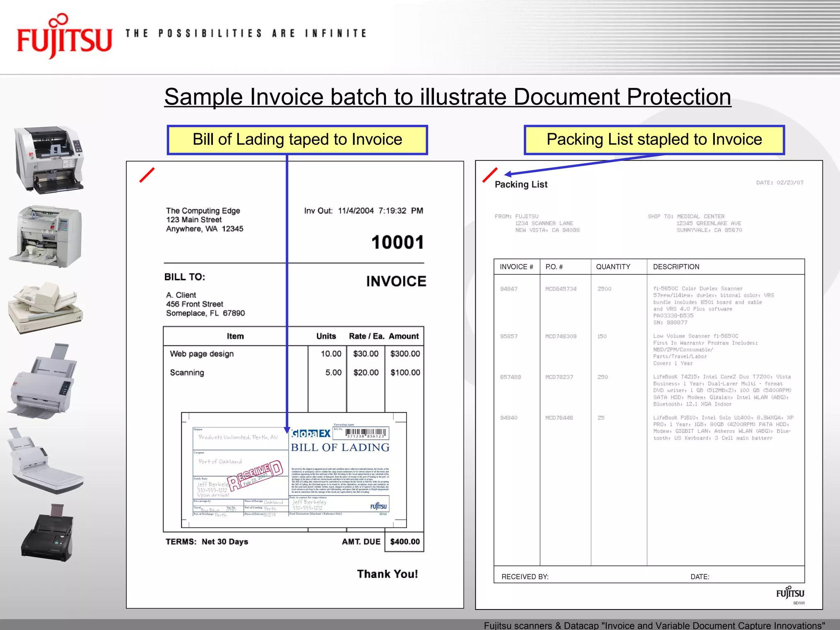Click the Packing List stapled to Invoice label
The image size is (840, 630).
(x=654, y=140)
